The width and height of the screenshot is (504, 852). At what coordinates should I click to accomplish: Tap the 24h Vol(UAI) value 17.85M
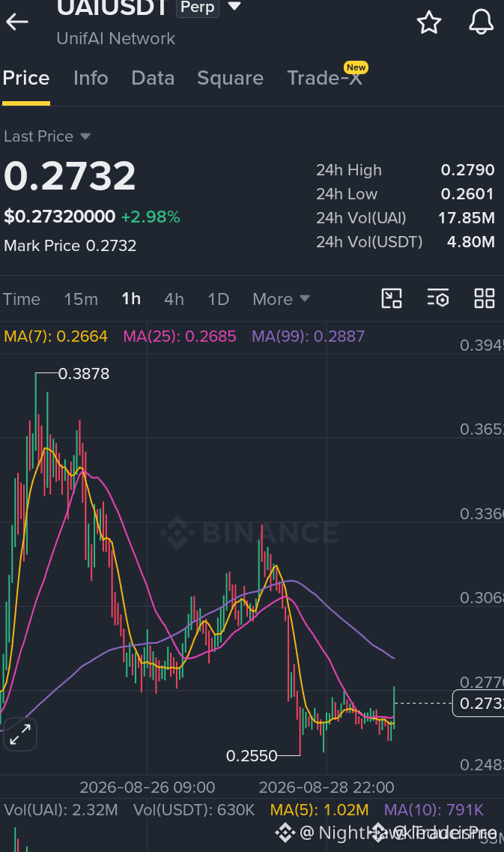(x=467, y=218)
